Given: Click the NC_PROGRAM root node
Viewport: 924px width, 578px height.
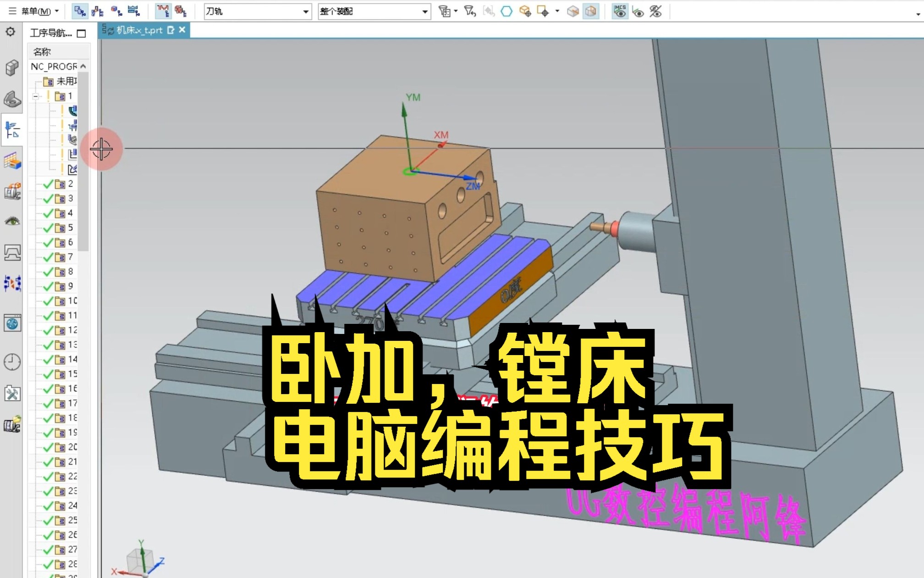Looking at the screenshot, I should (53, 67).
